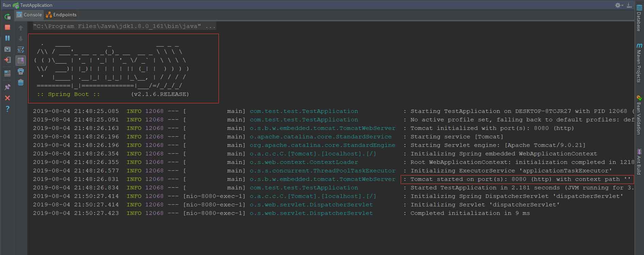Toggle soft-wrap in the console toolbar
Image resolution: width=644 pixels, height=255 pixels.
(21, 50)
